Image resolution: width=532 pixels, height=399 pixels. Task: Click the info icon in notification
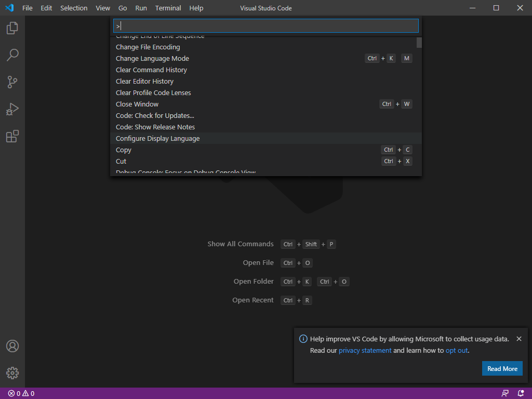tap(303, 339)
